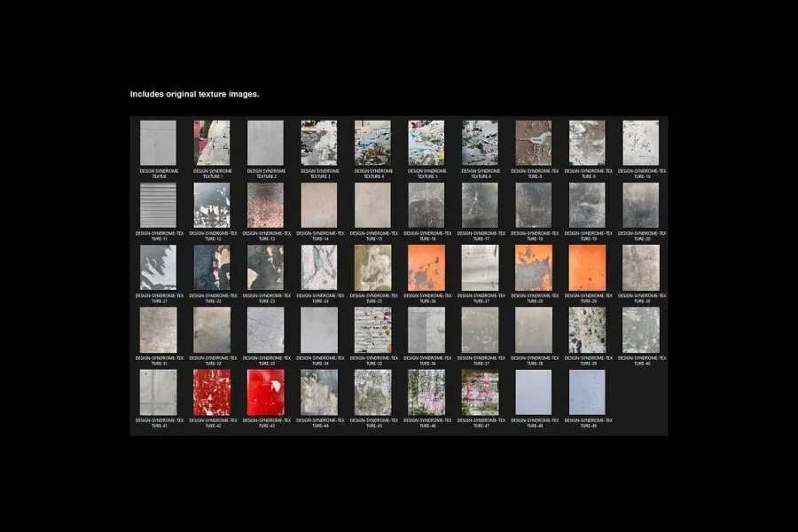Select the DESIGN SYNDROME TEXTURE 1 thumbnail
The width and height of the screenshot is (798, 532).
pos(212,143)
